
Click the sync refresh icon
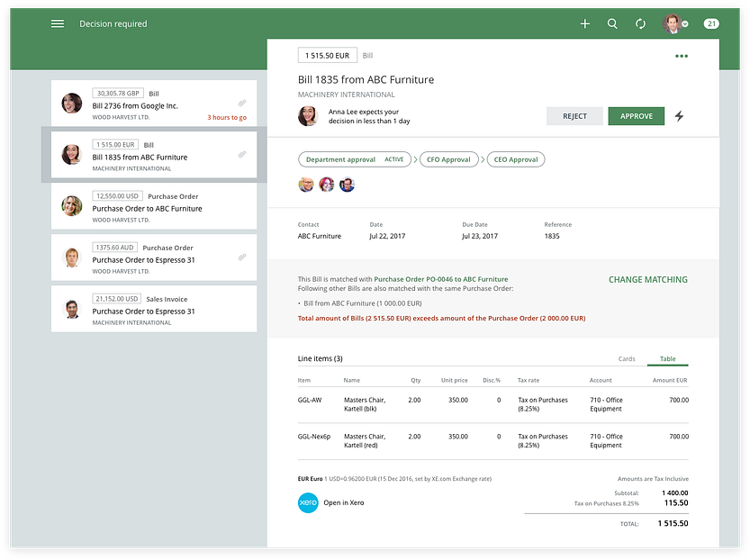[640, 23]
